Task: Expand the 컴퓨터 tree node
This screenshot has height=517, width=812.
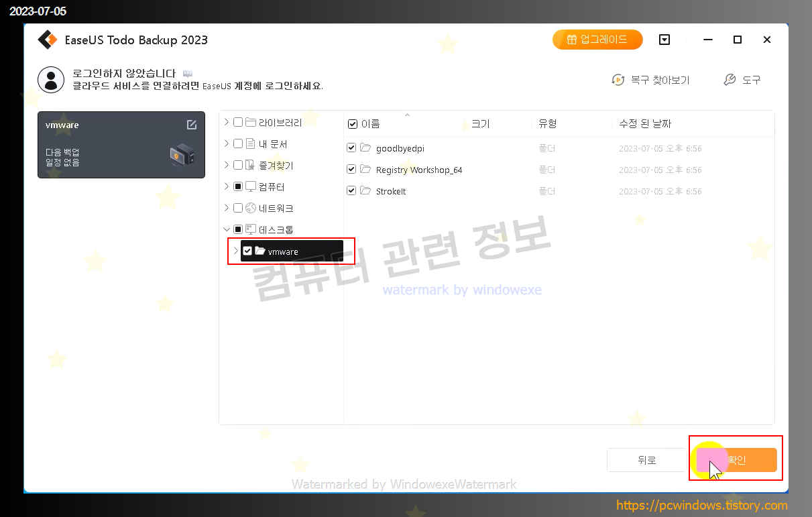Action: point(227,187)
